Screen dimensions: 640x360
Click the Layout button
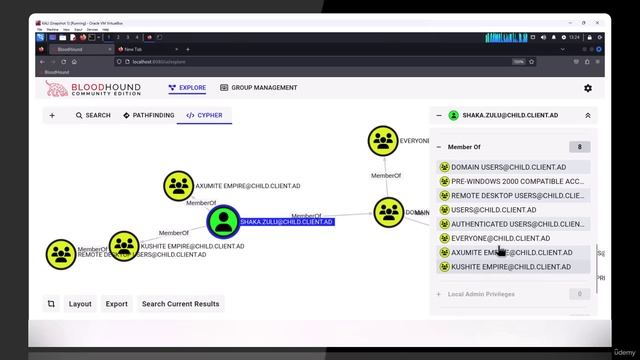coord(80,304)
